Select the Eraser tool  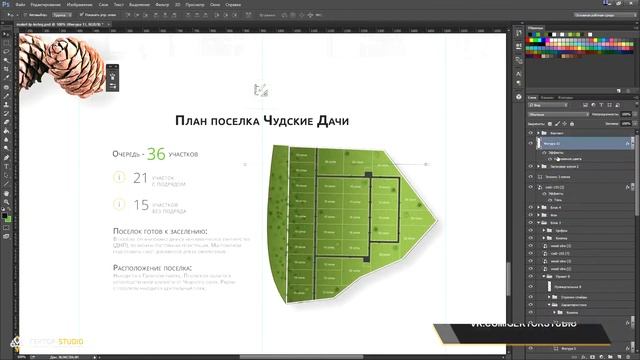pos(6,122)
